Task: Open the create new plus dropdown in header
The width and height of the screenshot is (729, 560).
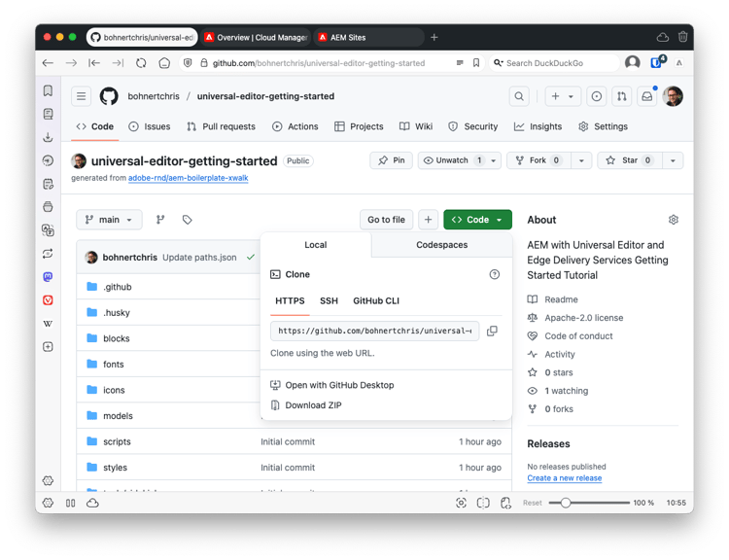Action: tap(563, 96)
